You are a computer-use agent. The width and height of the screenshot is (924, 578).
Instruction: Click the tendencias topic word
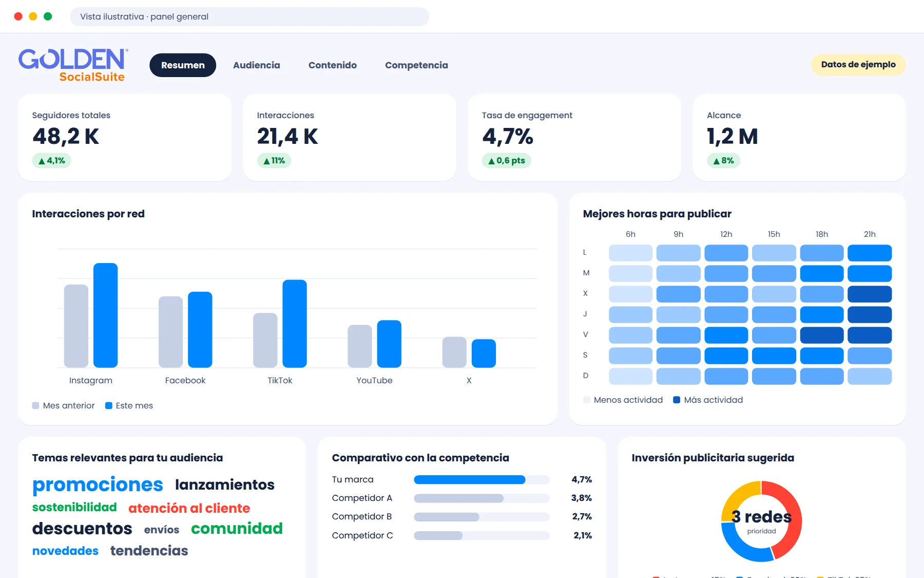pyautogui.click(x=149, y=550)
